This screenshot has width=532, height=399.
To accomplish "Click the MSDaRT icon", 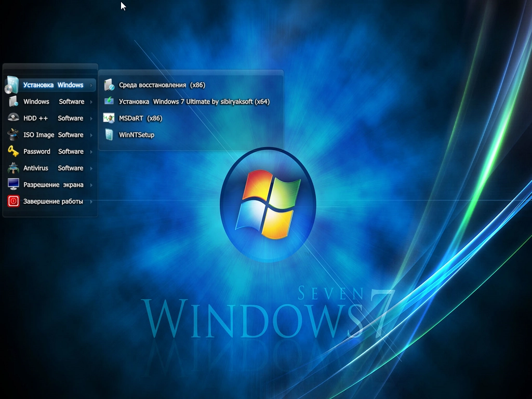I will (x=109, y=118).
